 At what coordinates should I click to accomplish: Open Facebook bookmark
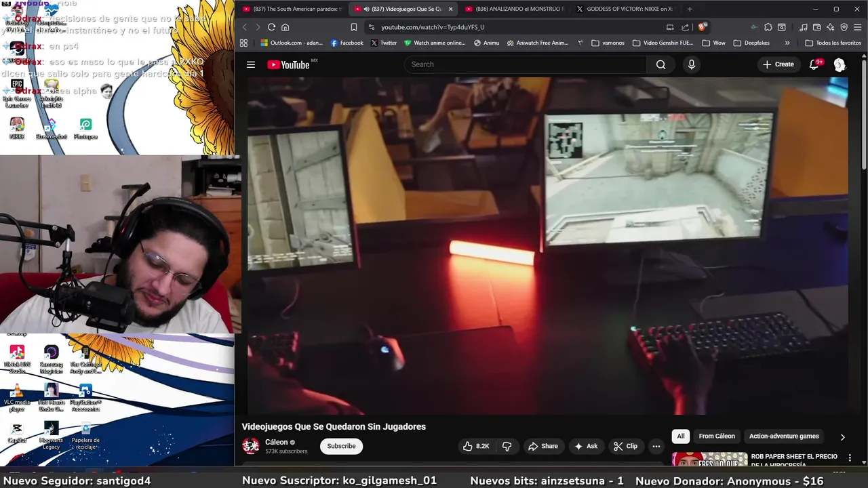(x=347, y=43)
